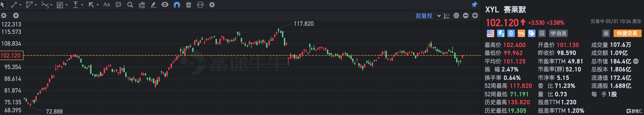This screenshot has width=644, height=115.
Task: Toggle drawing visibility with the eye icon
Action: click(165, 4)
